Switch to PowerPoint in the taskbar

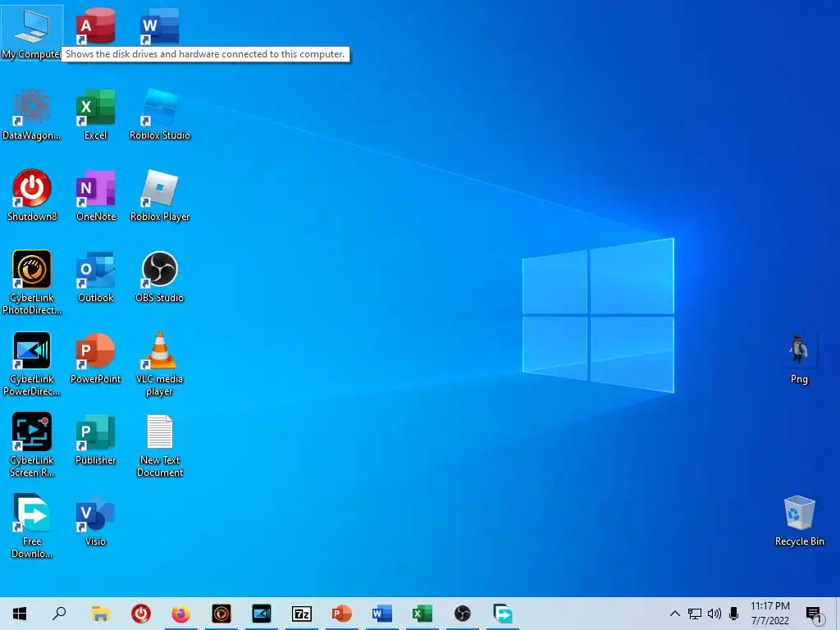[x=342, y=614]
